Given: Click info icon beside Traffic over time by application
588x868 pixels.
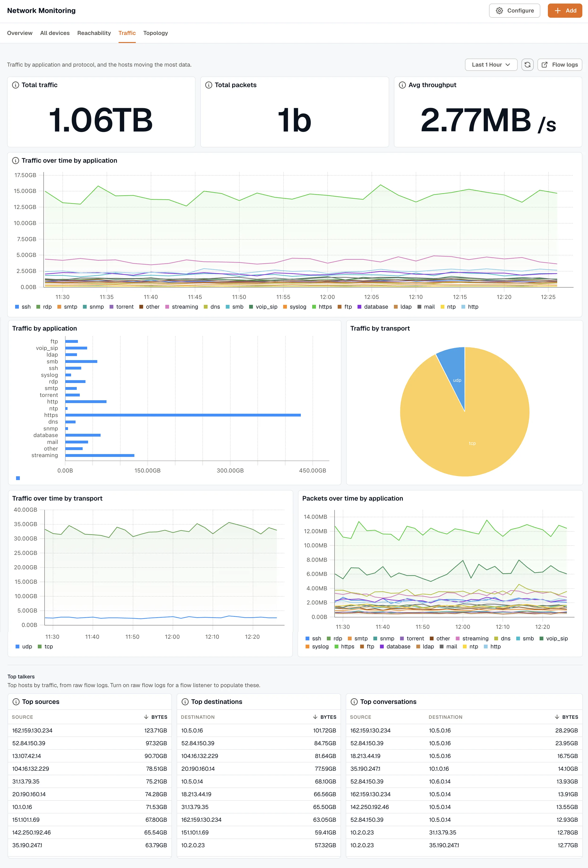Looking at the screenshot, I should pos(16,161).
